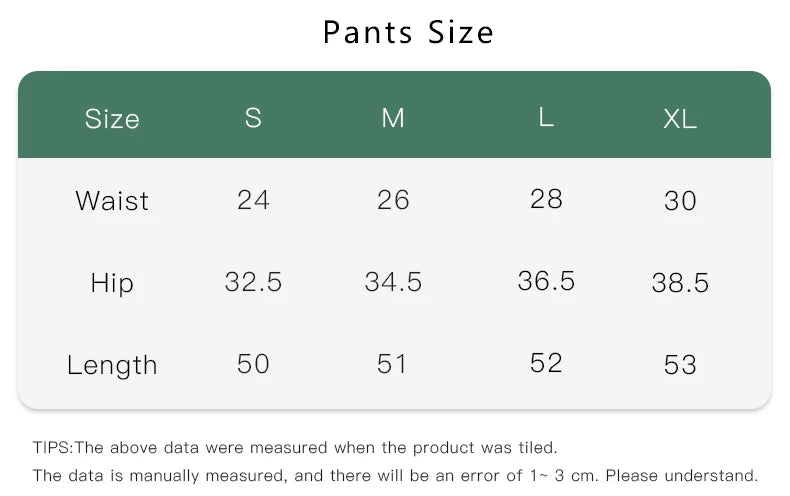Click the TIPS line about tiled measurement
The height and width of the screenshot is (496, 790).
295,448
